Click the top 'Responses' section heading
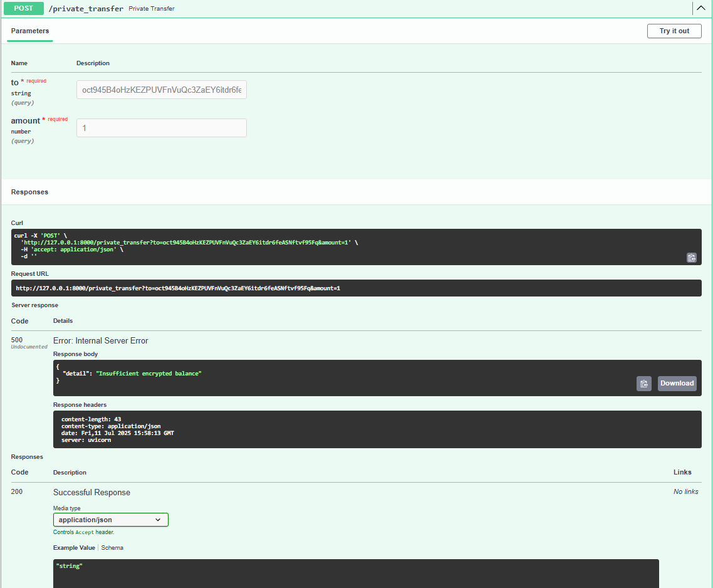The width and height of the screenshot is (713, 588). coord(29,192)
